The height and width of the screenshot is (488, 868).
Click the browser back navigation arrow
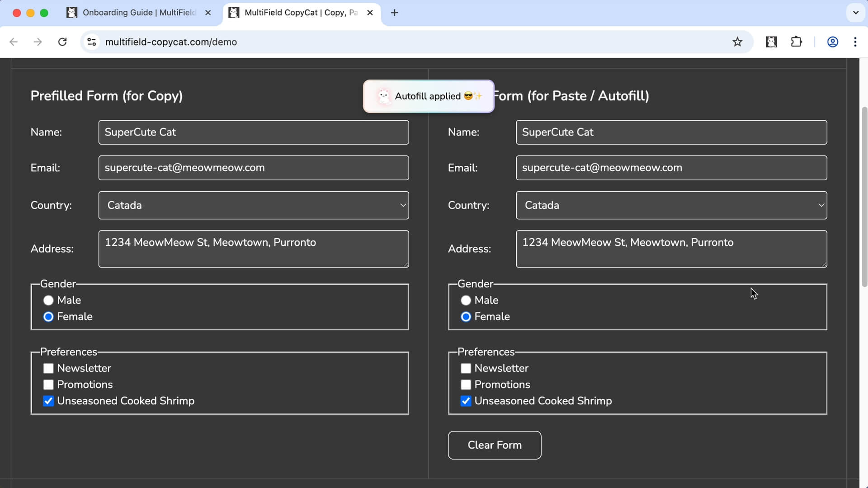[x=14, y=42]
